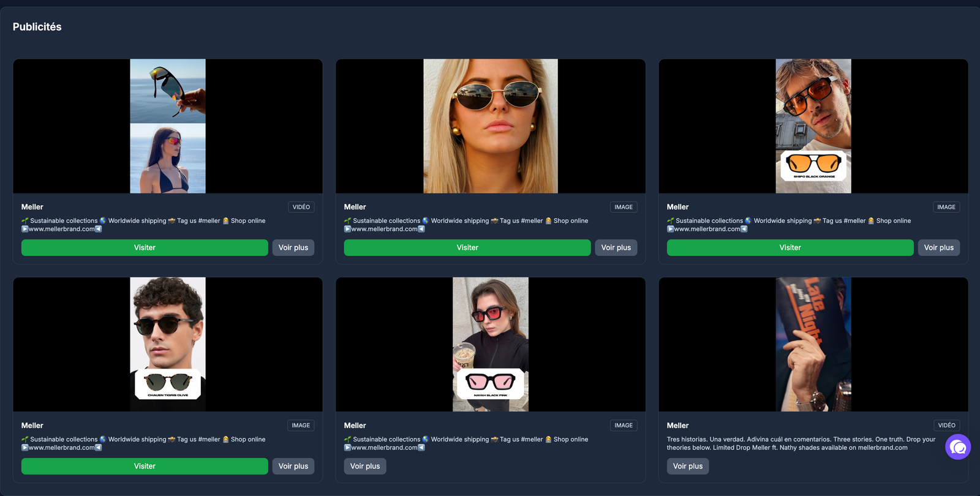Screen dimensions: 980x496
Task: Open the chat support bubble icon
Action: [958, 447]
